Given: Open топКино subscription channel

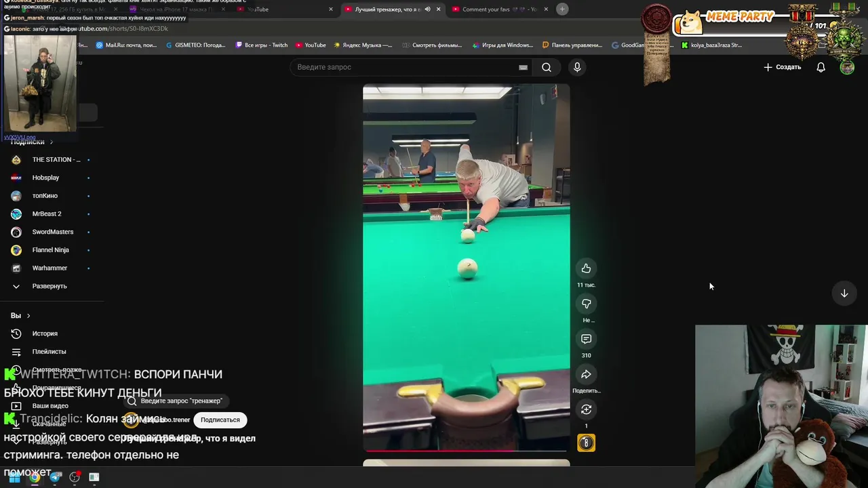Looking at the screenshot, I should (x=51, y=196).
